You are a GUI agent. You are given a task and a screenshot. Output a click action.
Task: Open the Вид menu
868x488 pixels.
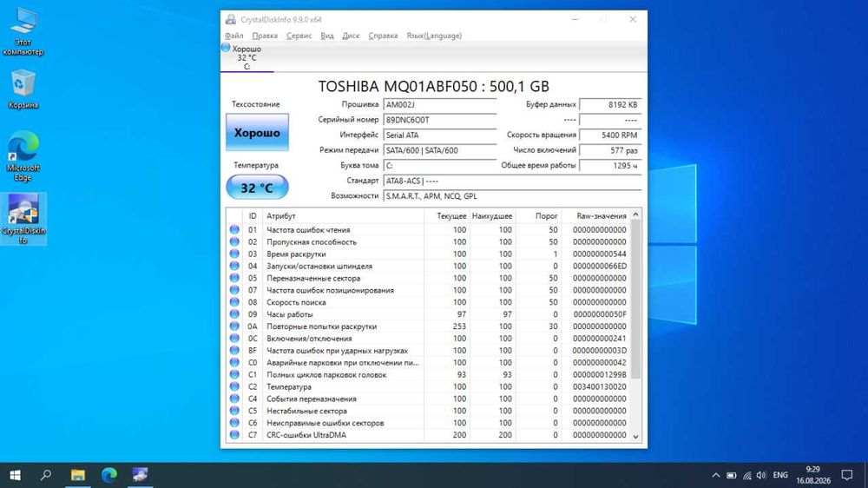click(327, 36)
